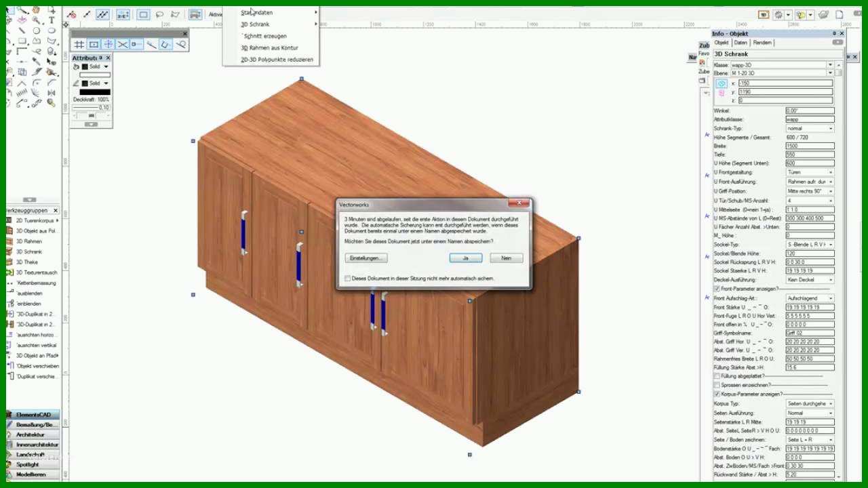Select the '3D Schrank' tool in tool sets
Viewport: 868px width, 488px height.
pyautogui.click(x=29, y=251)
